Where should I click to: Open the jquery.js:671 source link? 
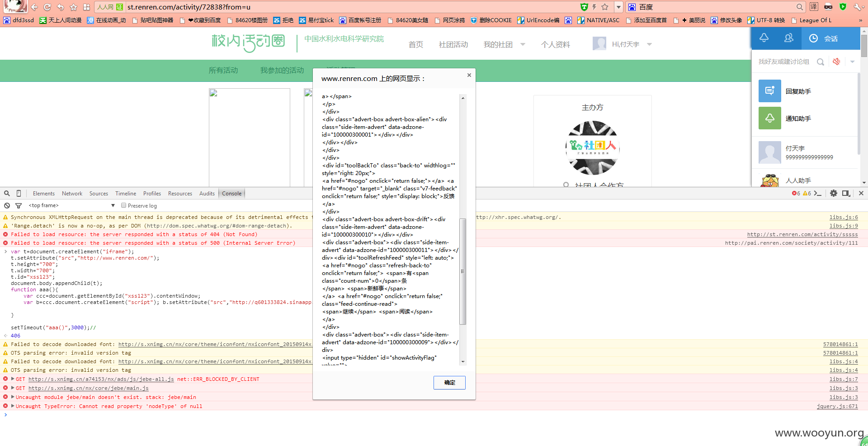[x=837, y=406]
